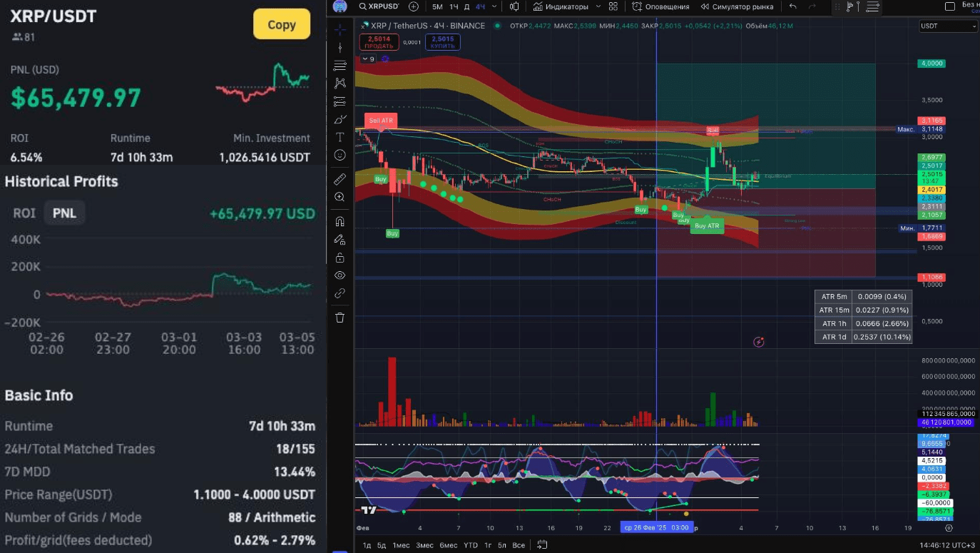Open symbol search for XRPUSD
980x553 pixels.
tap(379, 6)
